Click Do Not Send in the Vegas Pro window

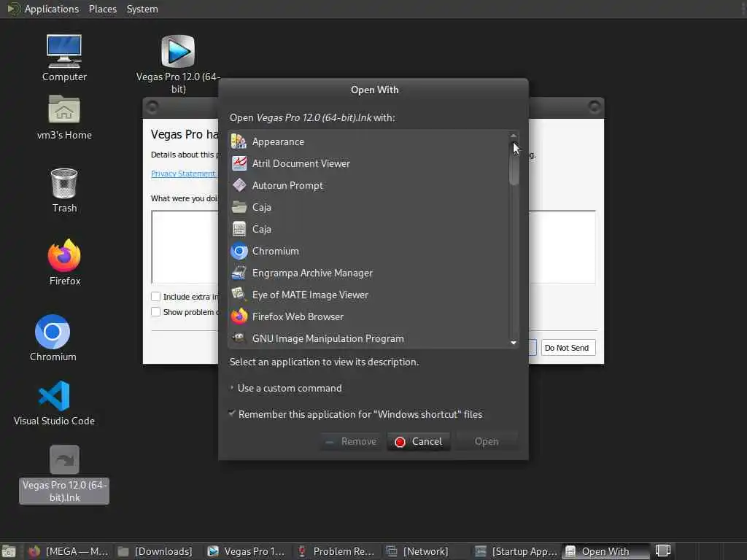(x=568, y=348)
